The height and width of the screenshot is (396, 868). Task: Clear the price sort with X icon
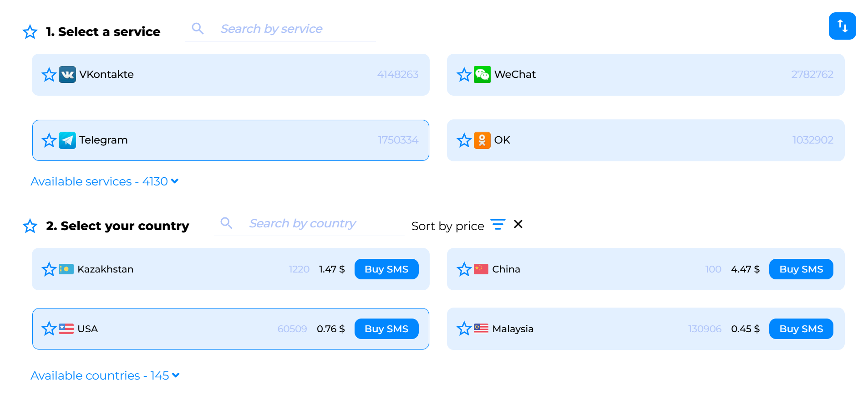(x=518, y=224)
